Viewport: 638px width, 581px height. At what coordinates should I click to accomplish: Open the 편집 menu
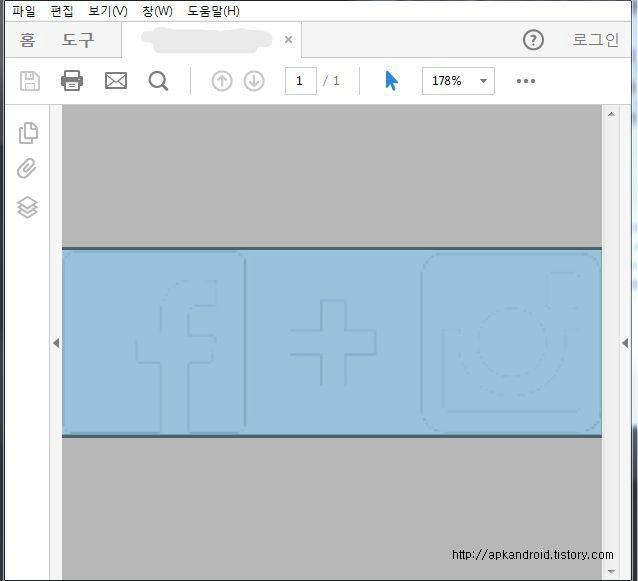[x=61, y=11]
